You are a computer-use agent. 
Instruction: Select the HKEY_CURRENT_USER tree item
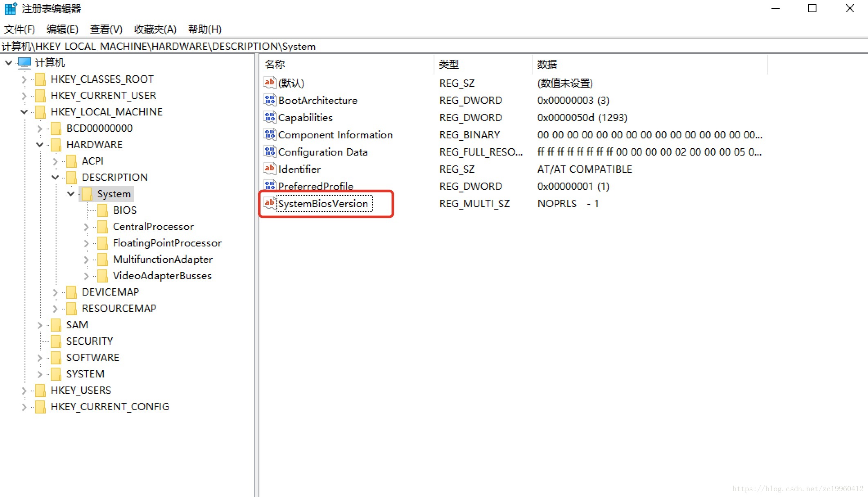[103, 95]
